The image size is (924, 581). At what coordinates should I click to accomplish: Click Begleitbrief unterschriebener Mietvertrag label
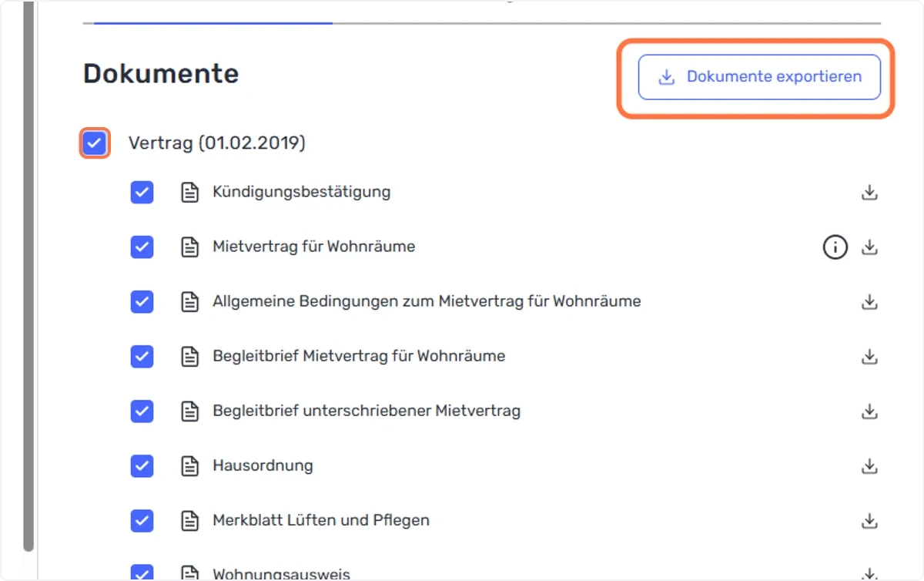(367, 411)
